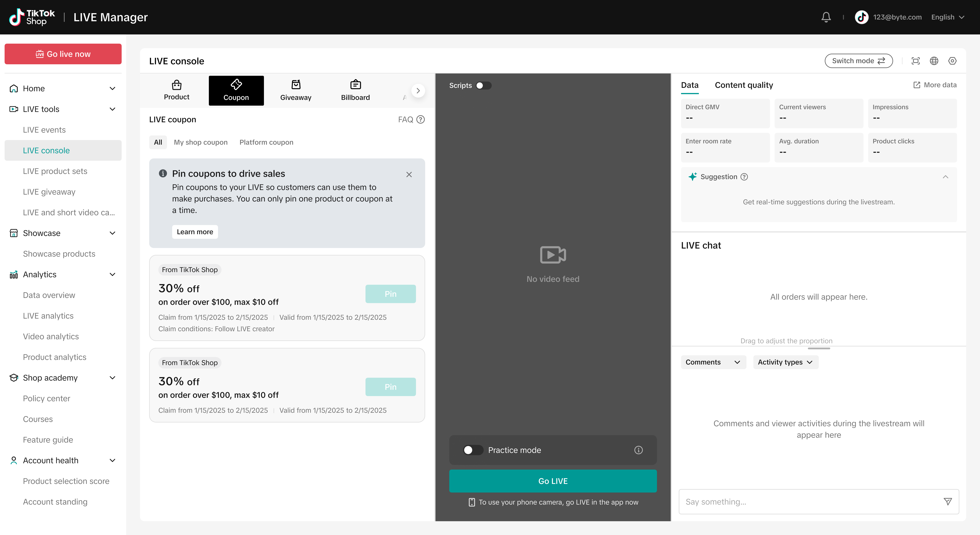Click the FAQ question mark icon
The image size is (980, 535).
[420, 119]
